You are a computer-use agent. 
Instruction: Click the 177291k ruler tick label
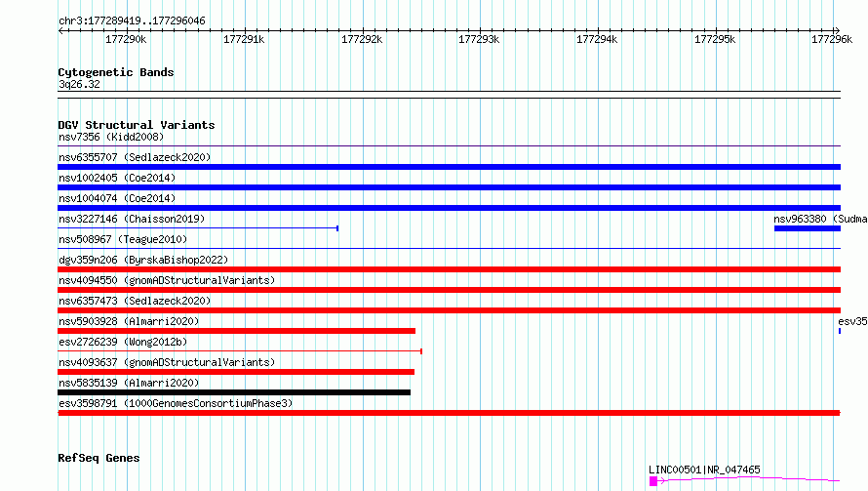[x=244, y=39]
